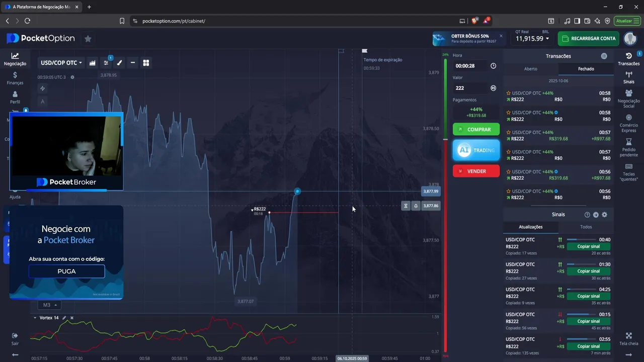Click RECARREGAR CONTA button

[589, 39]
